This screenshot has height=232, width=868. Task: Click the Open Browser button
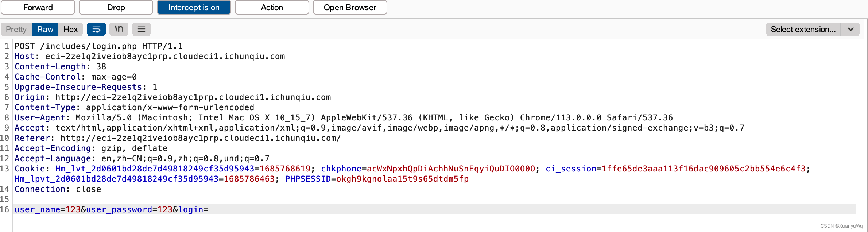[350, 7]
